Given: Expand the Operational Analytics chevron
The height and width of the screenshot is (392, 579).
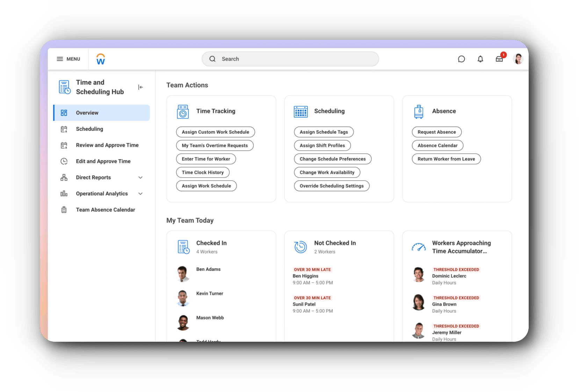Looking at the screenshot, I should click(x=140, y=194).
